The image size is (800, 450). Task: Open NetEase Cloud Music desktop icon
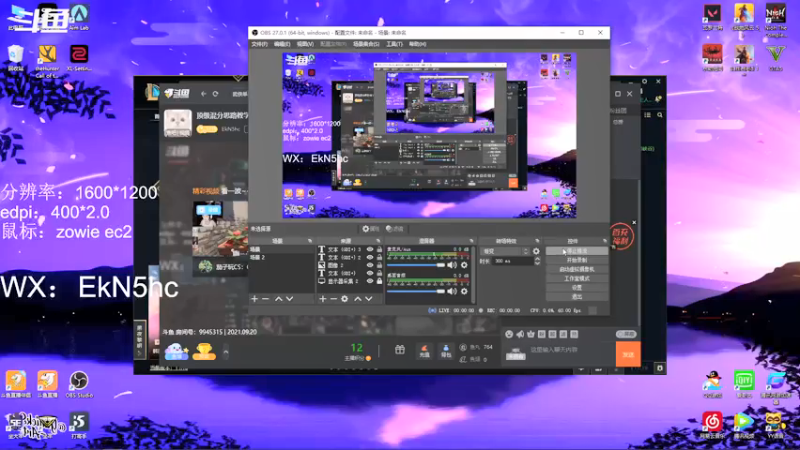(712, 425)
